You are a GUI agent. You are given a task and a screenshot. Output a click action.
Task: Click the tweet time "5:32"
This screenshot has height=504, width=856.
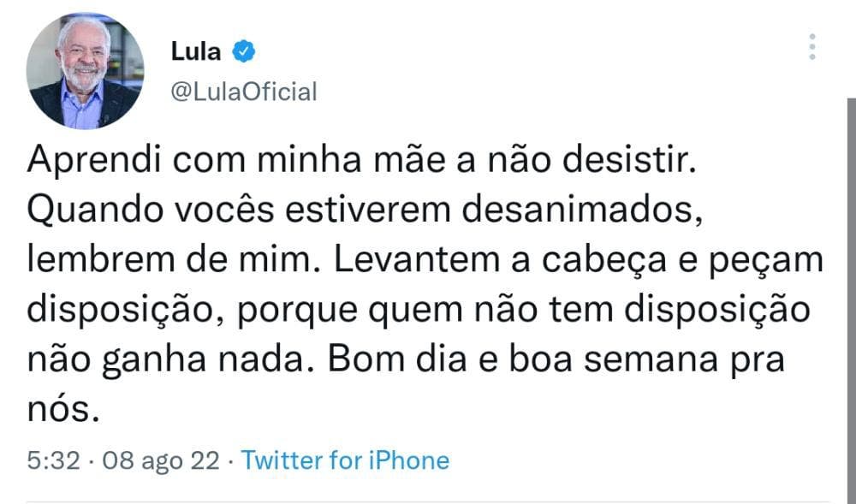(x=53, y=460)
